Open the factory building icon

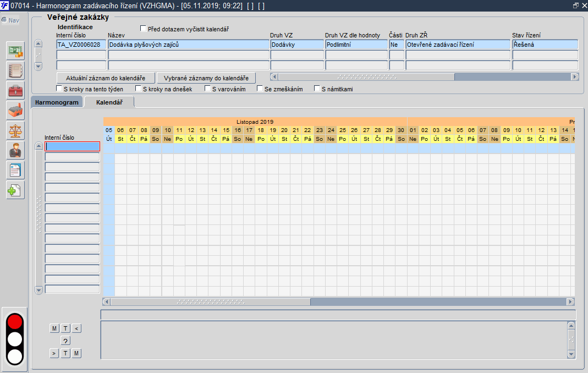(15, 111)
